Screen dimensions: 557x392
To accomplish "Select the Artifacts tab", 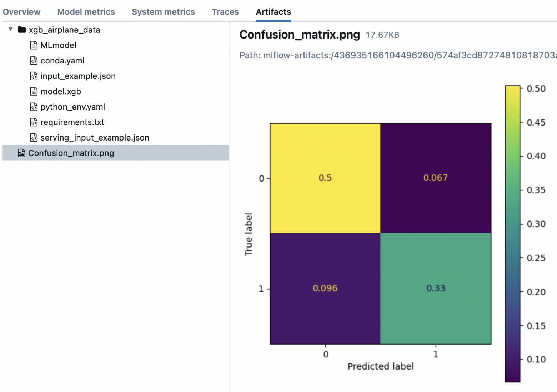I will [273, 12].
